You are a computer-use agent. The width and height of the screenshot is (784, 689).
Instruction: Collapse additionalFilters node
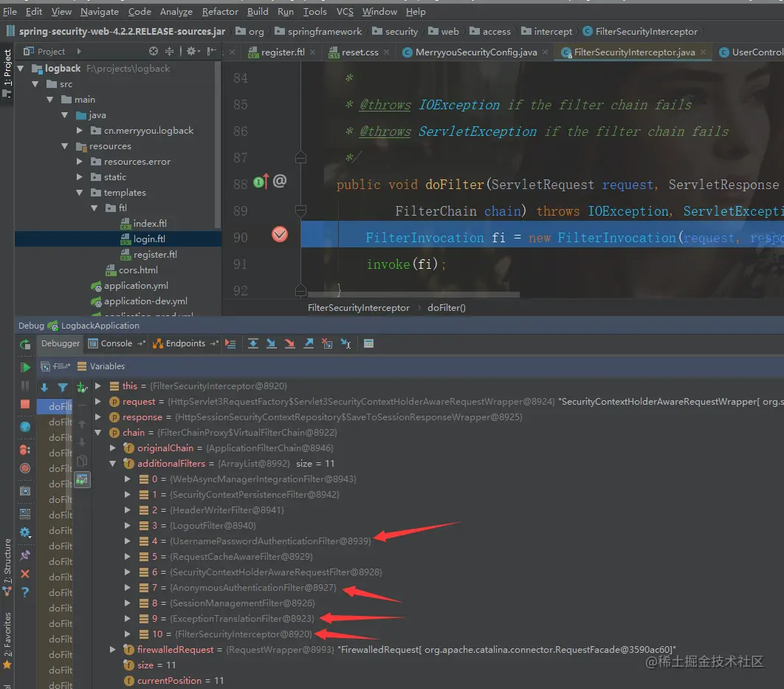(113, 464)
